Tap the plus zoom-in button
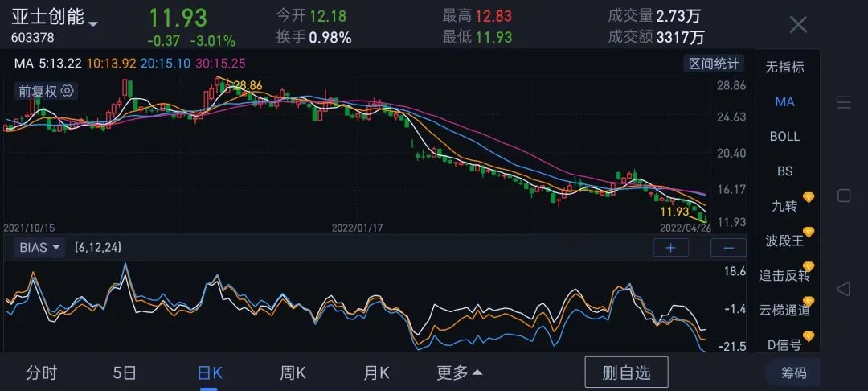Viewport: 868px width, 391px height. click(x=670, y=248)
